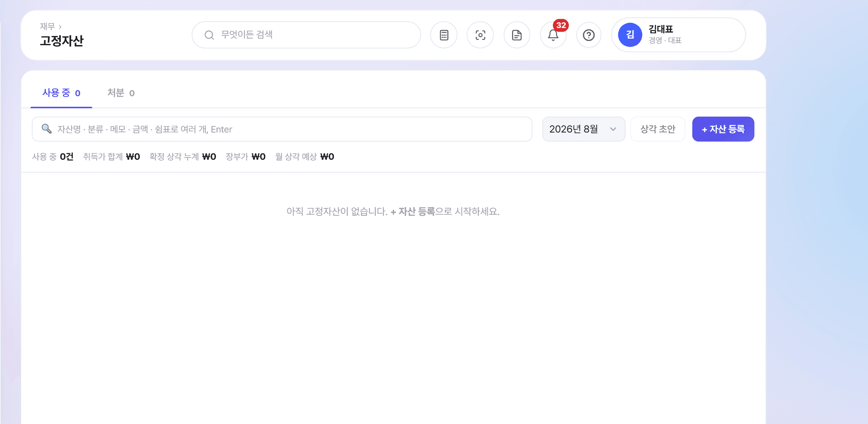Click the 장부가 ₩0 summary value
868x424 pixels.
245,157
